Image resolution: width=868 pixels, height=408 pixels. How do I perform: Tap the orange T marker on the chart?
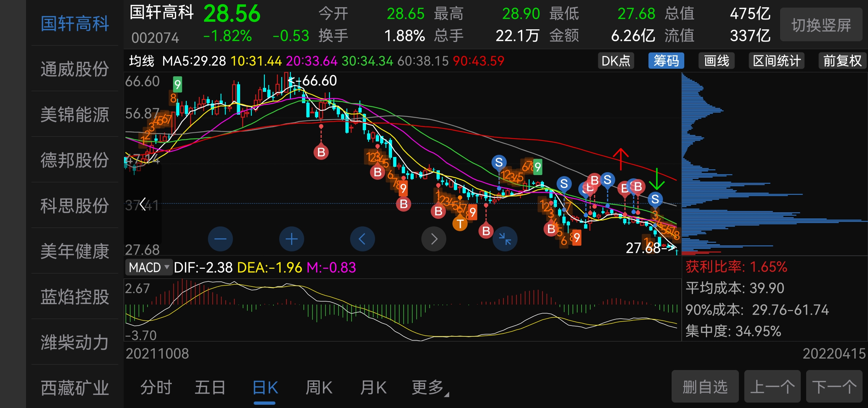[460, 224]
